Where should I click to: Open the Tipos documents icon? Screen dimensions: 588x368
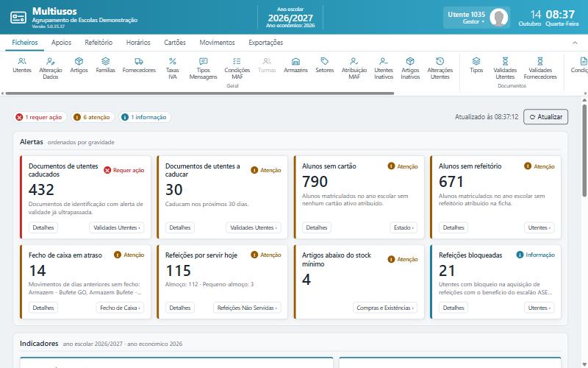pos(476,65)
